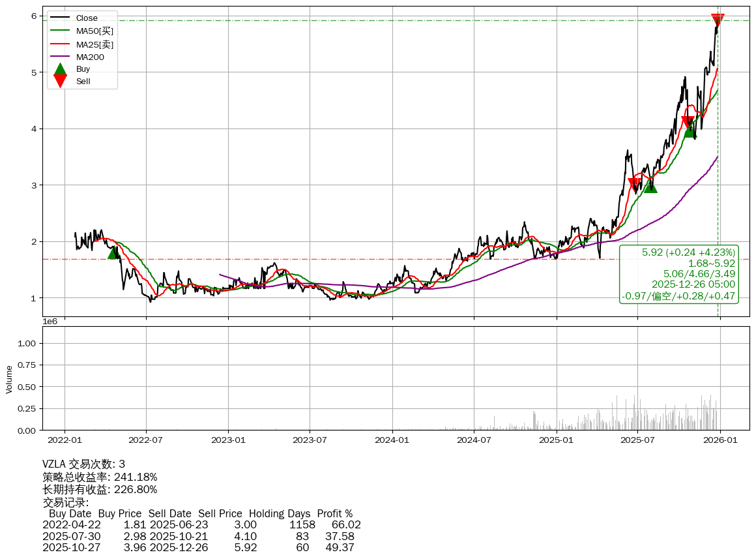This screenshot has height=559, width=756.
Task: Click the red sell marker near price 3.00
Action: click(x=635, y=184)
